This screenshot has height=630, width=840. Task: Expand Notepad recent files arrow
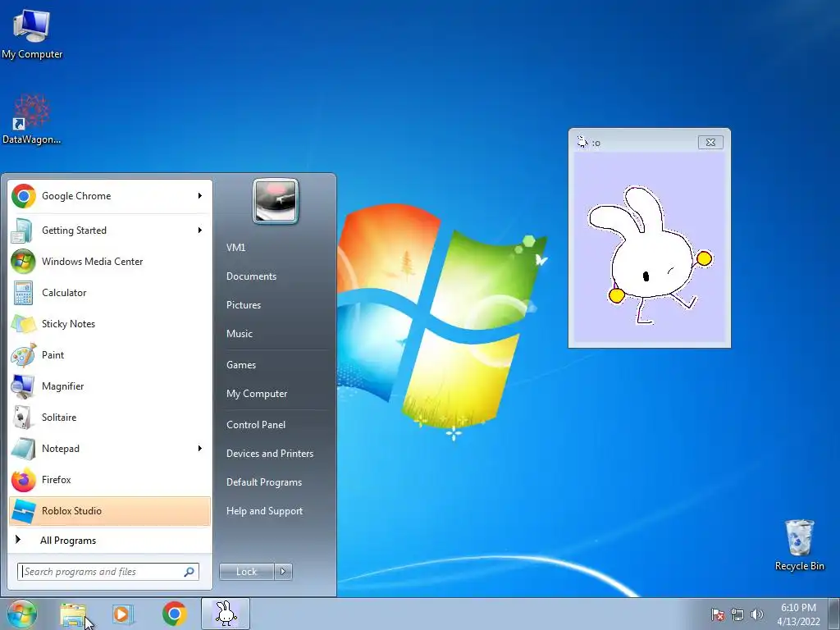[200, 449]
